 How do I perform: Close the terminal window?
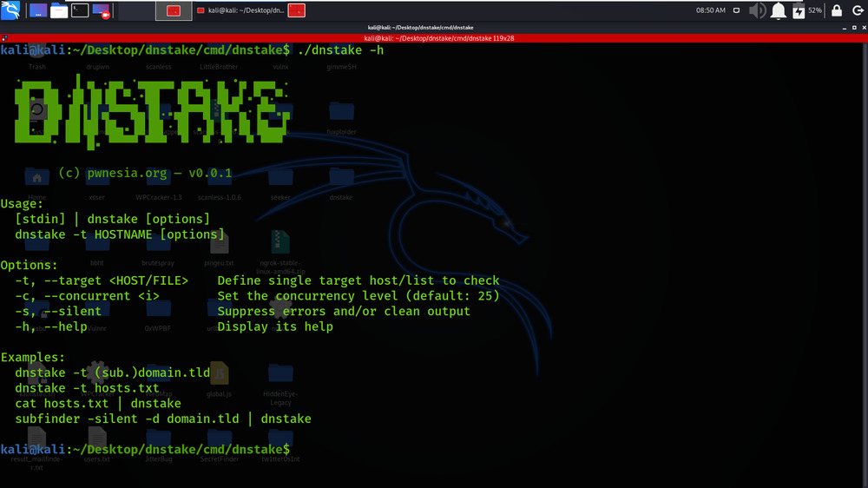pyautogui.click(x=864, y=28)
